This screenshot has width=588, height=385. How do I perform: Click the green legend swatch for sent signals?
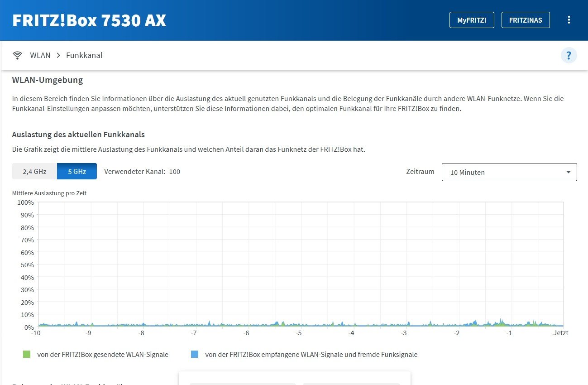click(x=27, y=354)
